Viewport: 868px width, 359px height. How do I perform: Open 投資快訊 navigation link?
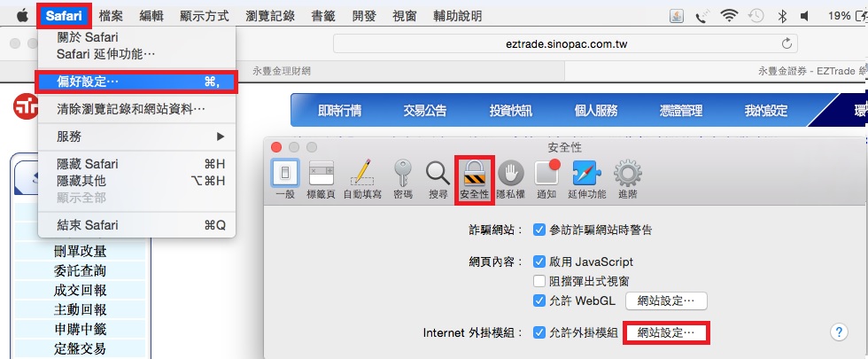click(510, 111)
